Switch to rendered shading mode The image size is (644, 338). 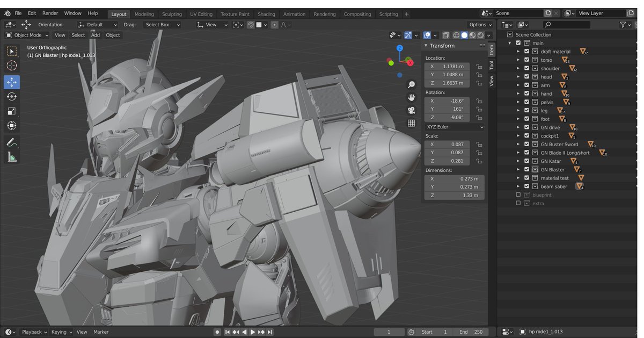click(480, 35)
